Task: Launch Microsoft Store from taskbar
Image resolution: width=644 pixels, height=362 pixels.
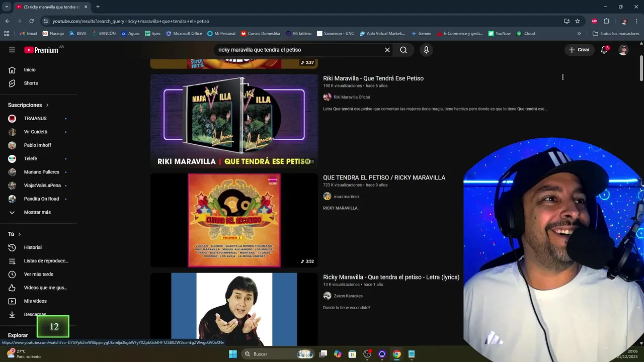Action: tap(353, 354)
